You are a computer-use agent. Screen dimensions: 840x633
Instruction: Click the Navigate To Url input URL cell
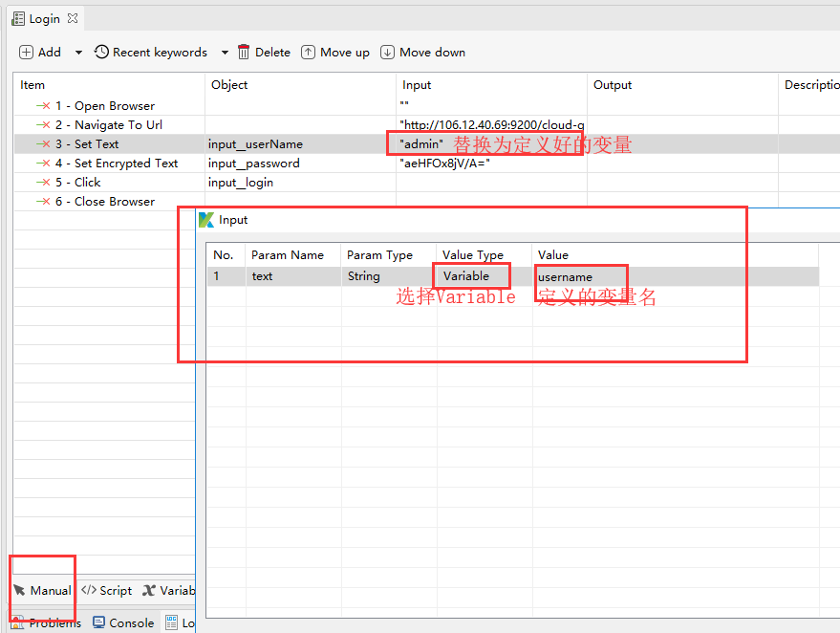coord(492,125)
